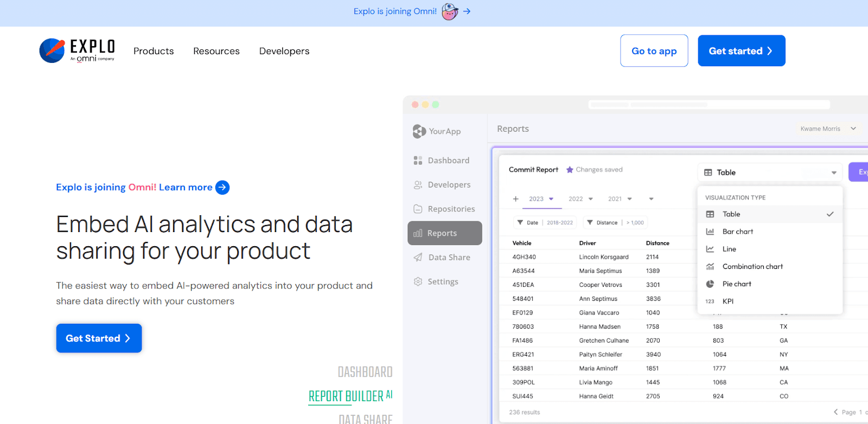The height and width of the screenshot is (424, 868).
Task: Click driver cell Cooper Vetrovs
Action: 601,285
